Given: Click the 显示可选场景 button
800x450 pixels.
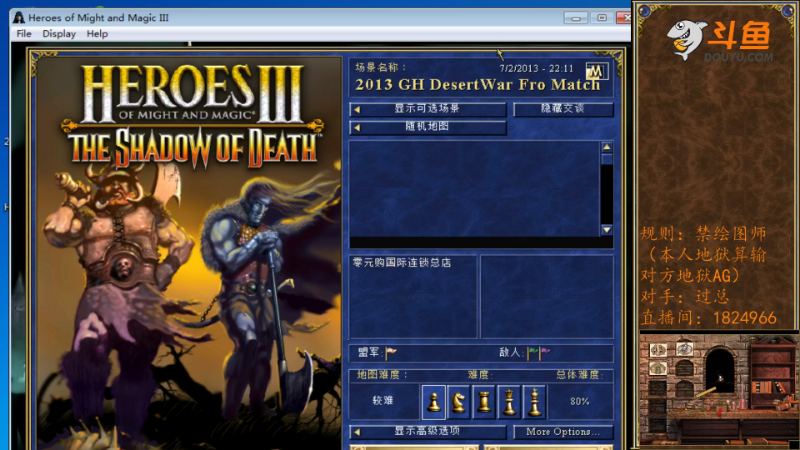Looking at the screenshot, I should (x=428, y=109).
